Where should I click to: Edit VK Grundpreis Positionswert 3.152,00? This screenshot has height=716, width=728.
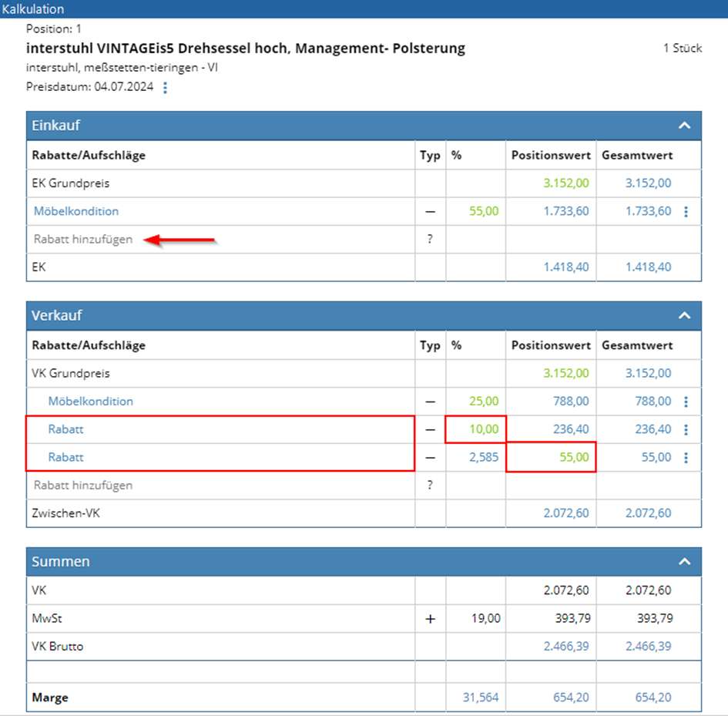click(566, 373)
